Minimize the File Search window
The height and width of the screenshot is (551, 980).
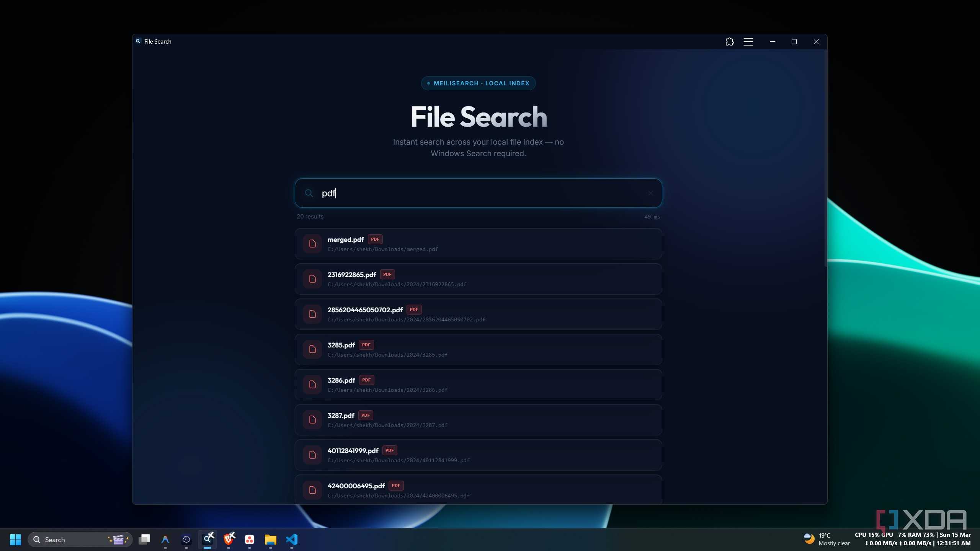(x=773, y=42)
